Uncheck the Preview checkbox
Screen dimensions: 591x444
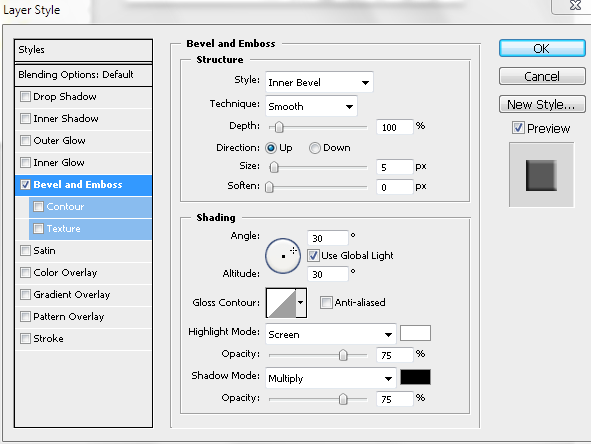[x=518, y=128]
